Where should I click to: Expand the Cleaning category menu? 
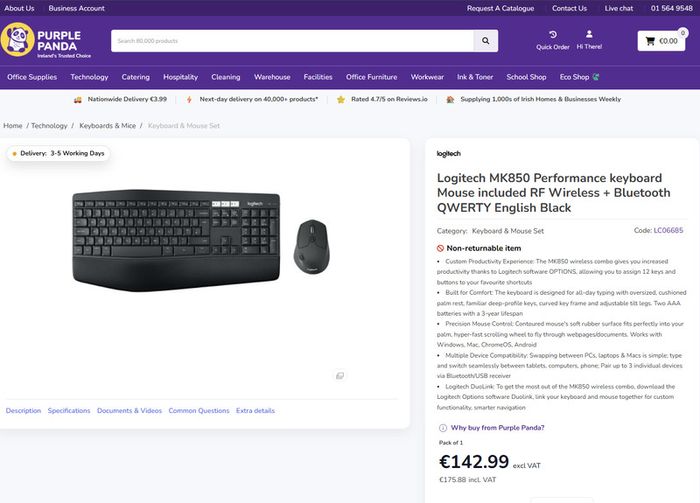[225, 77]
